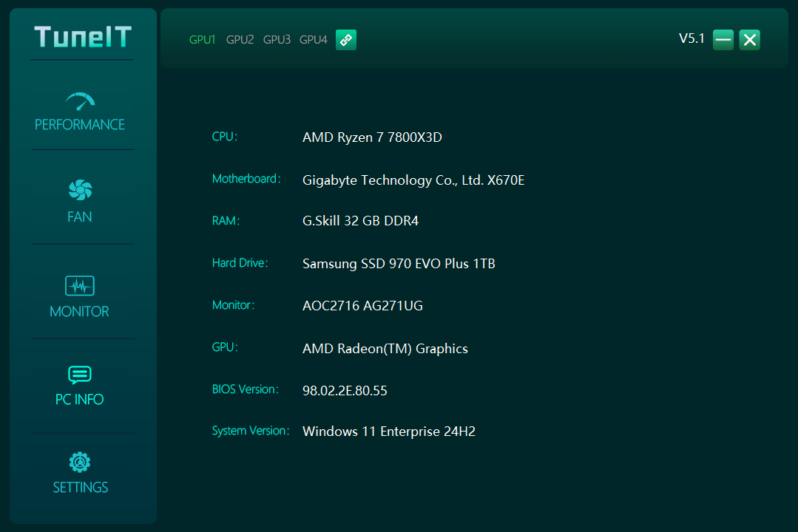Click the TuneIT logo
798x532 pixels.
(83, 37)
